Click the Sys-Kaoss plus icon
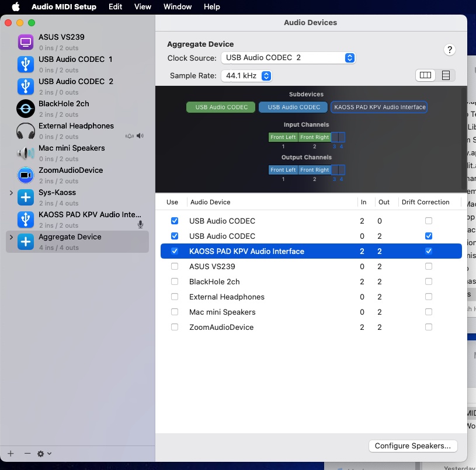The height and width of the screenshot is (470, 476). click(26, 197)
